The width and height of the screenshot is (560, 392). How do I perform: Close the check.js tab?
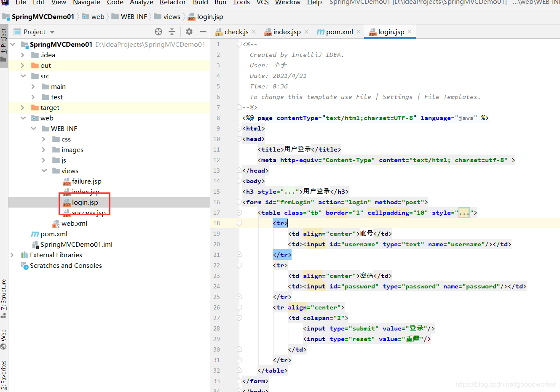[254, 32]
